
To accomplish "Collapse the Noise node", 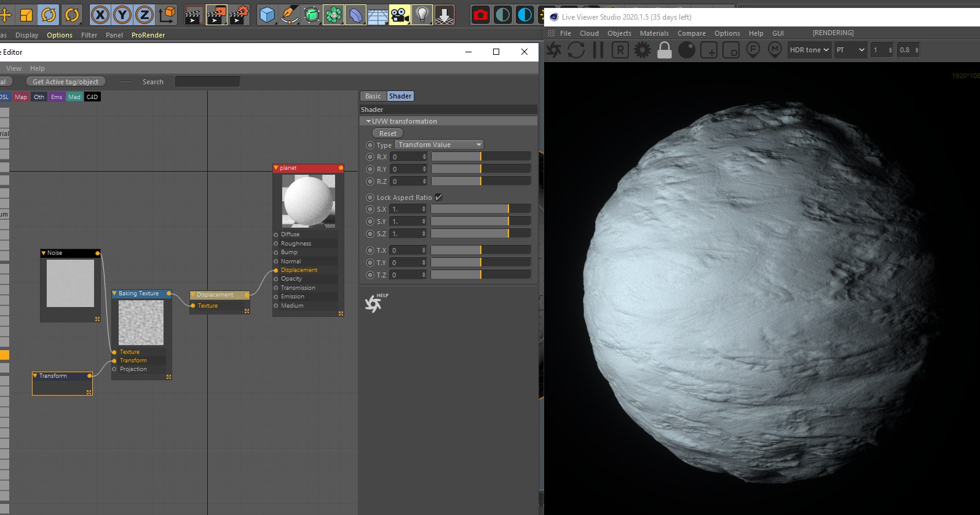I will pyautogui.click(x=43, y=253).
